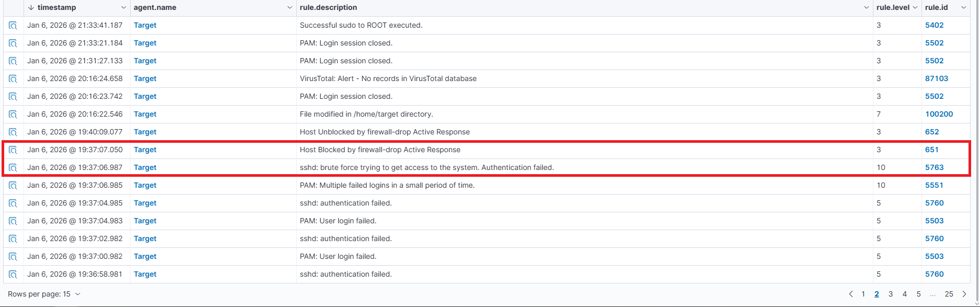Inspect document details for the 21:33:41.187 row
The image size is (980, 307).
coord(13,25)
